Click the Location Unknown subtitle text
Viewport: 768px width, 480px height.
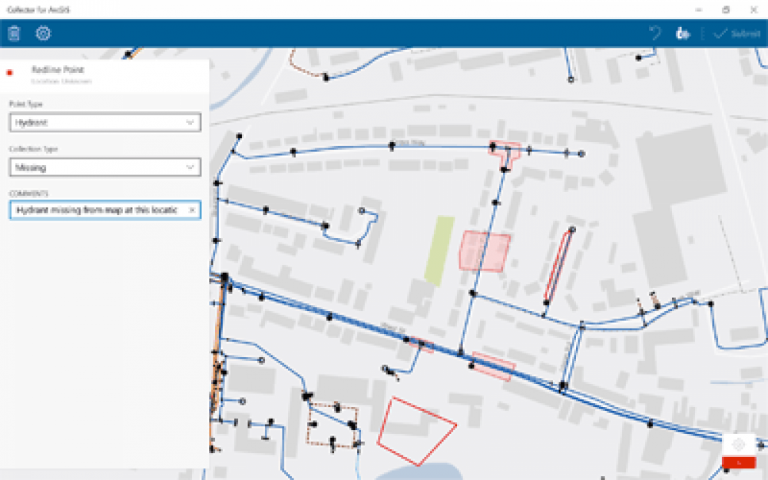[x=62, y=81]
